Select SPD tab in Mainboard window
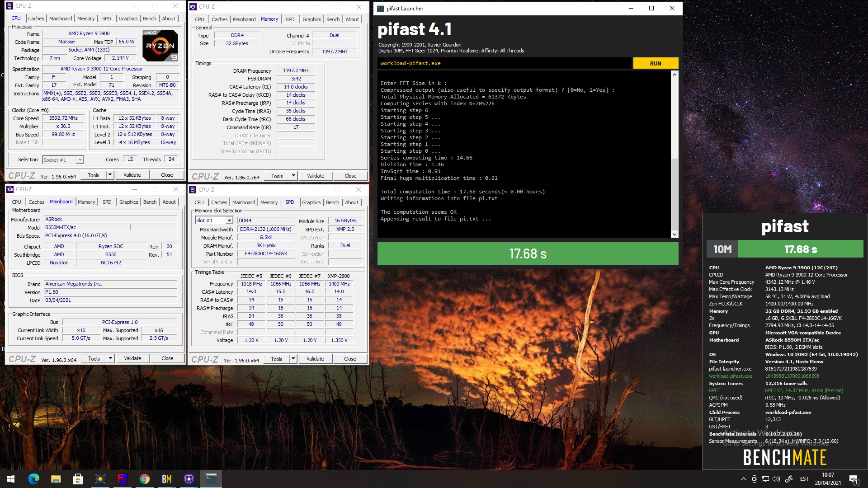The width and height of the screenshot is (868, 488). (x=107, y=202)
